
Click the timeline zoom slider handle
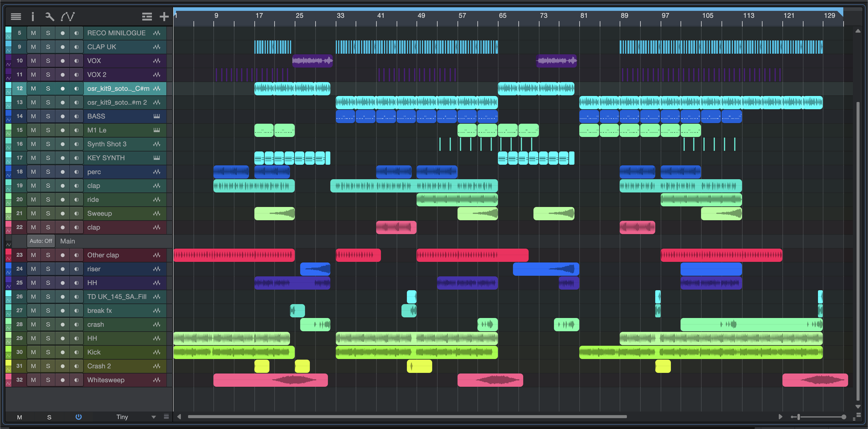[x=798, y=417]
